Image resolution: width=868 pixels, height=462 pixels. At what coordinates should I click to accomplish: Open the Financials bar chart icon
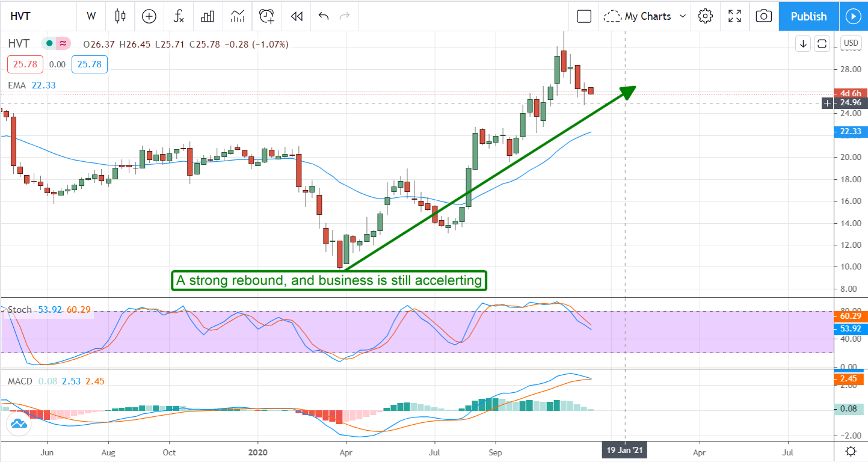[208, 16]
